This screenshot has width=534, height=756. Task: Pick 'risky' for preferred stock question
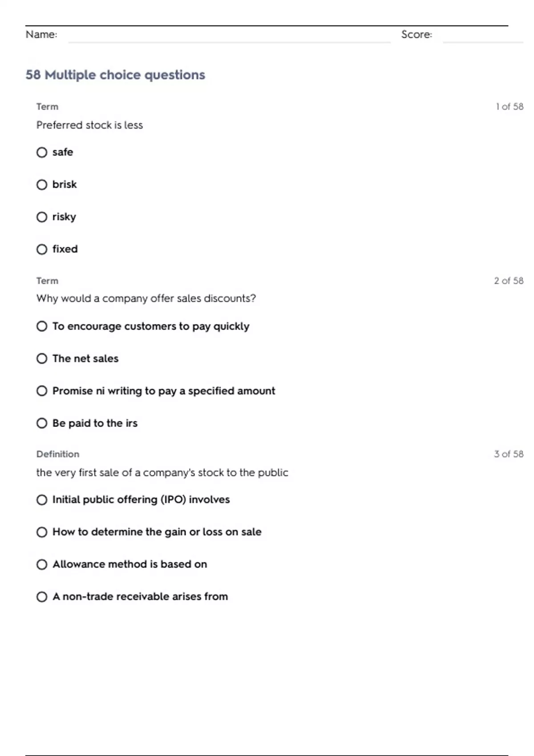(42, 217)
